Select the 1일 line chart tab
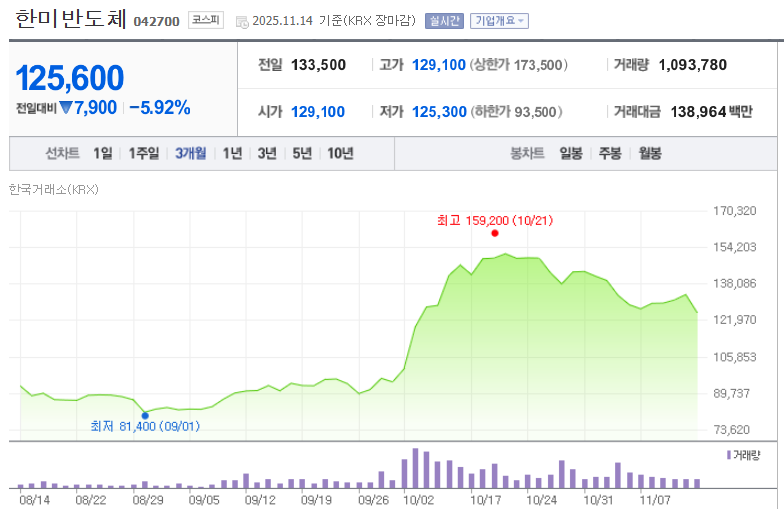Viewport: 784px width, 509px height. click(x=102, y=153)
